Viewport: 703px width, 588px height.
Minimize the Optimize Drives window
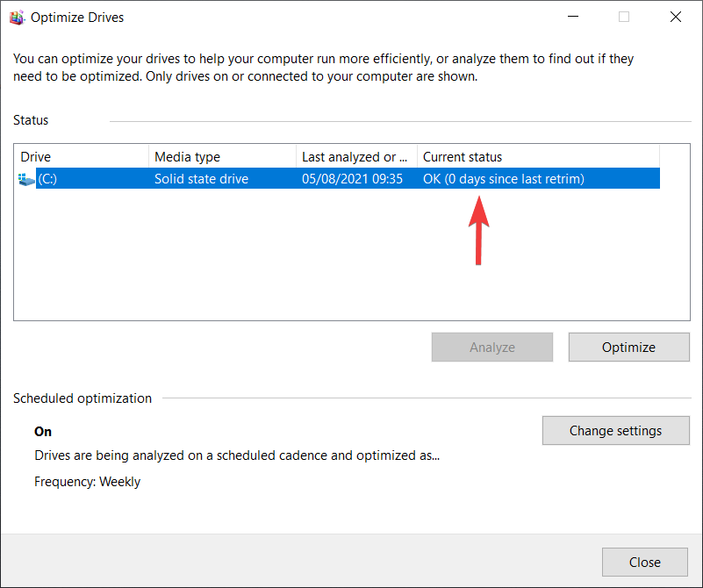point(573,17)
